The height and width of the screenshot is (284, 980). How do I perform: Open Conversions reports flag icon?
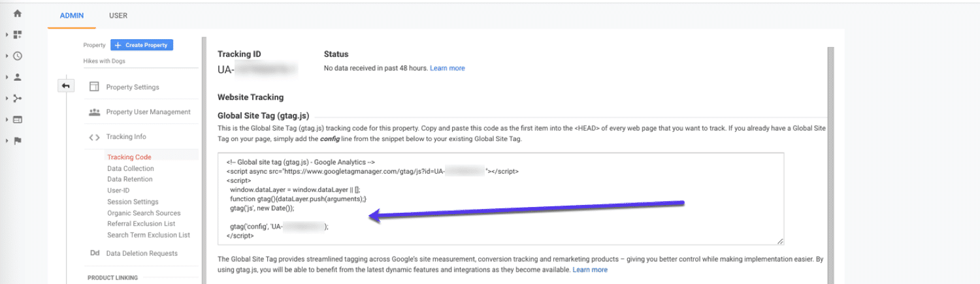click(18, 140)
